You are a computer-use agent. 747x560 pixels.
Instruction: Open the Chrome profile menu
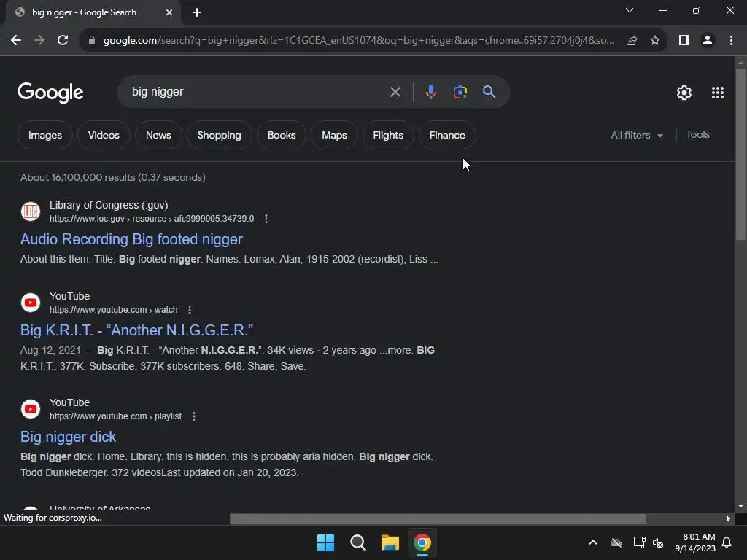click(x=708, y=41)
